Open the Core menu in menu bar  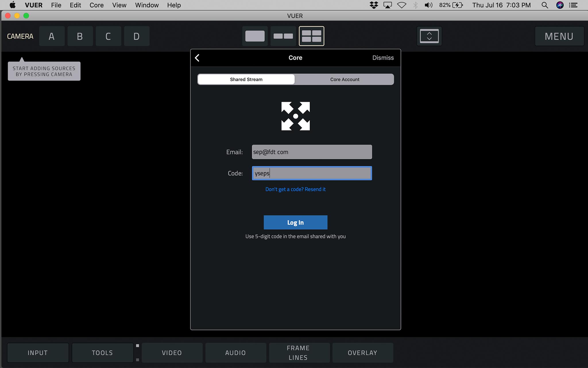click(96, 5)
